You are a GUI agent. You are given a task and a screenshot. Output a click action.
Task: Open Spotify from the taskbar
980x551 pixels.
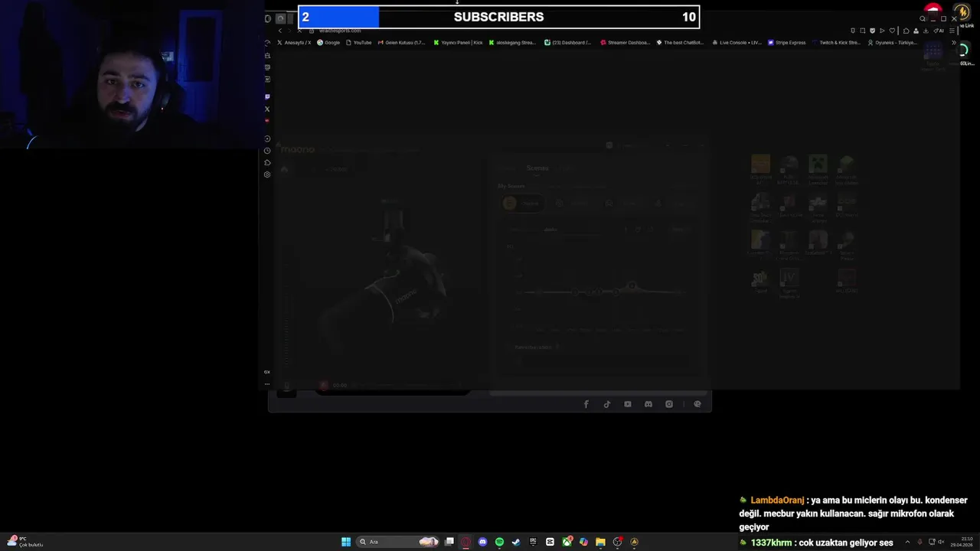(499, 542)
